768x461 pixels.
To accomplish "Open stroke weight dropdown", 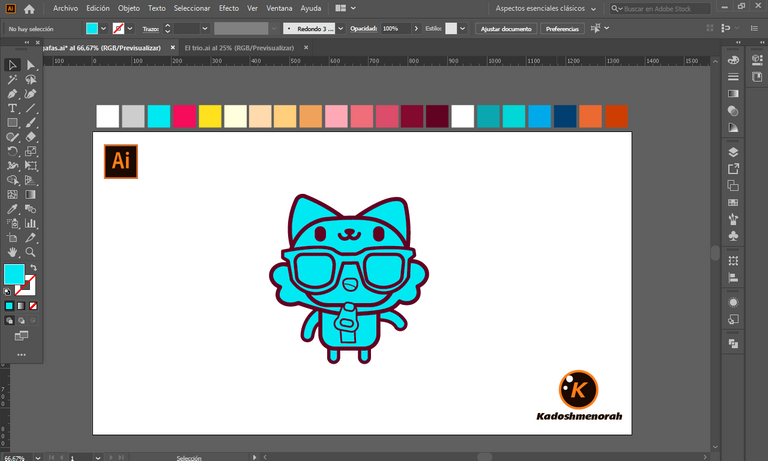I will 205,28.
